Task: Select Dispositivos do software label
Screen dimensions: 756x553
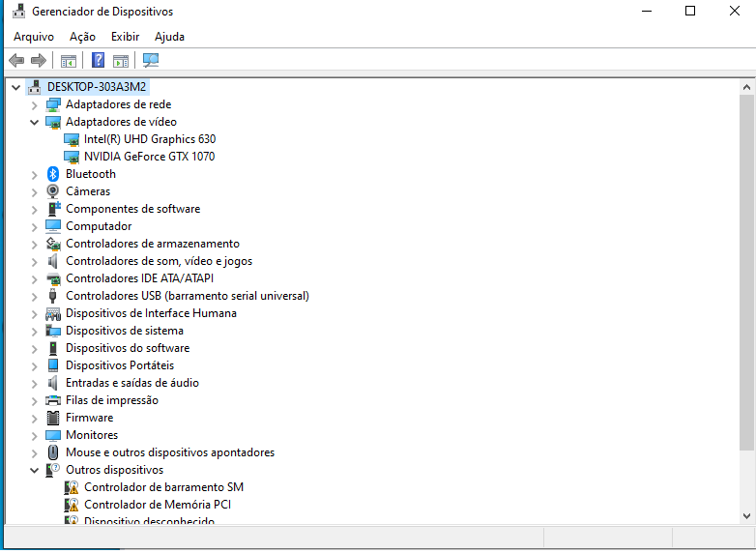Action: [128, 348]
